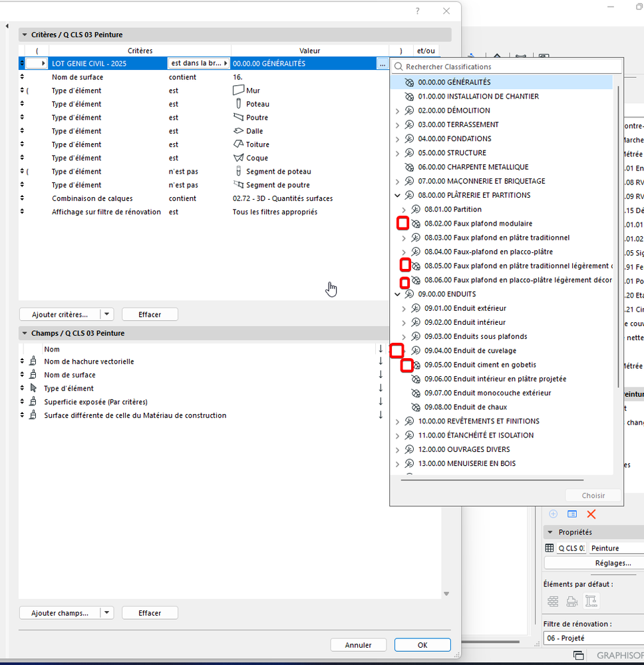Click the Segment de poteau icon
This screenshot has width=644, height=665.
tap(238, 171)
